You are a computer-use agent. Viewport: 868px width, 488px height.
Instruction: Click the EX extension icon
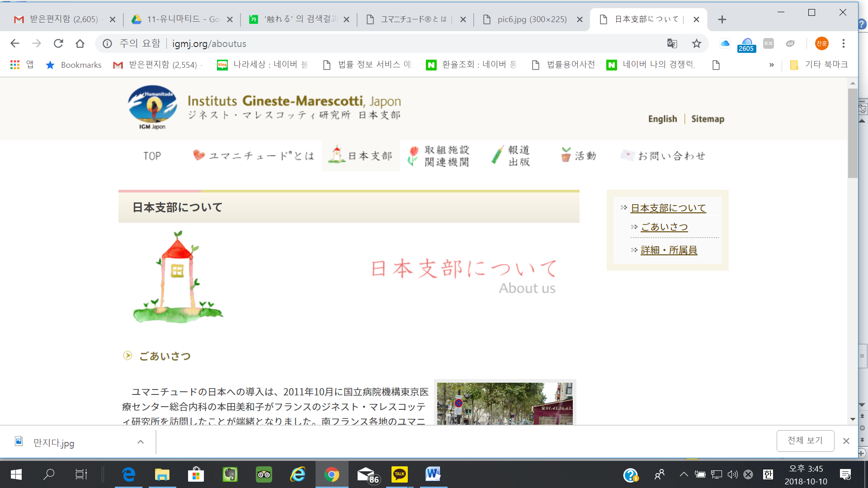pos(769,43)
